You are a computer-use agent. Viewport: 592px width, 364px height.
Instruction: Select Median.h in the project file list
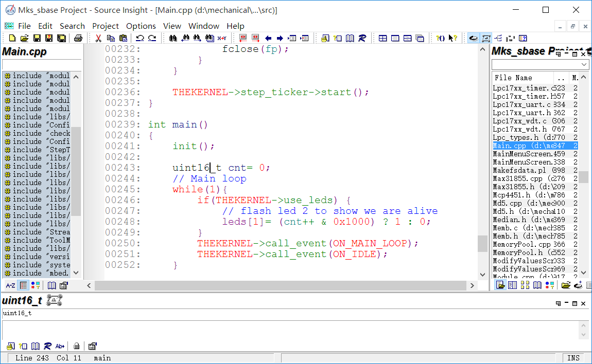(535, 220)
